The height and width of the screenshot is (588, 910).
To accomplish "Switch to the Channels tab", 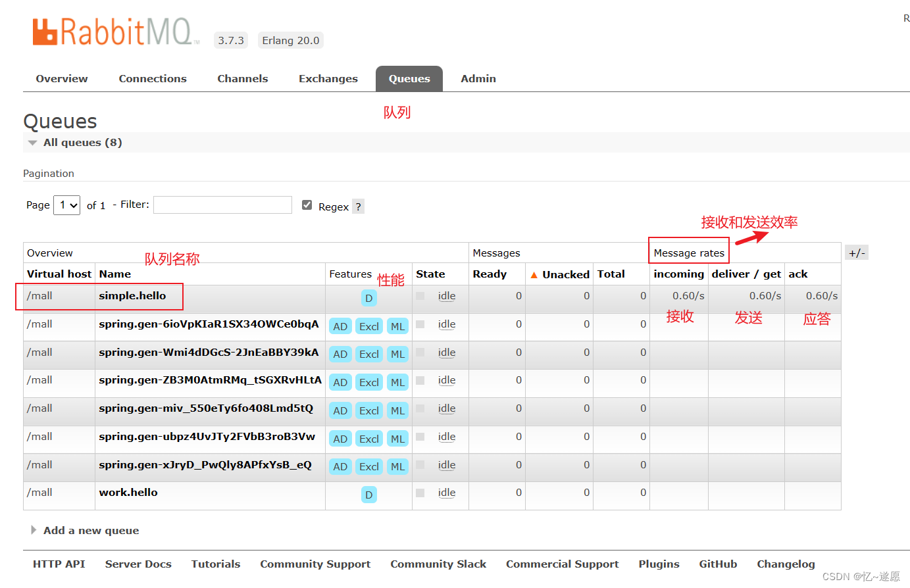I will (x=243, y=79).
